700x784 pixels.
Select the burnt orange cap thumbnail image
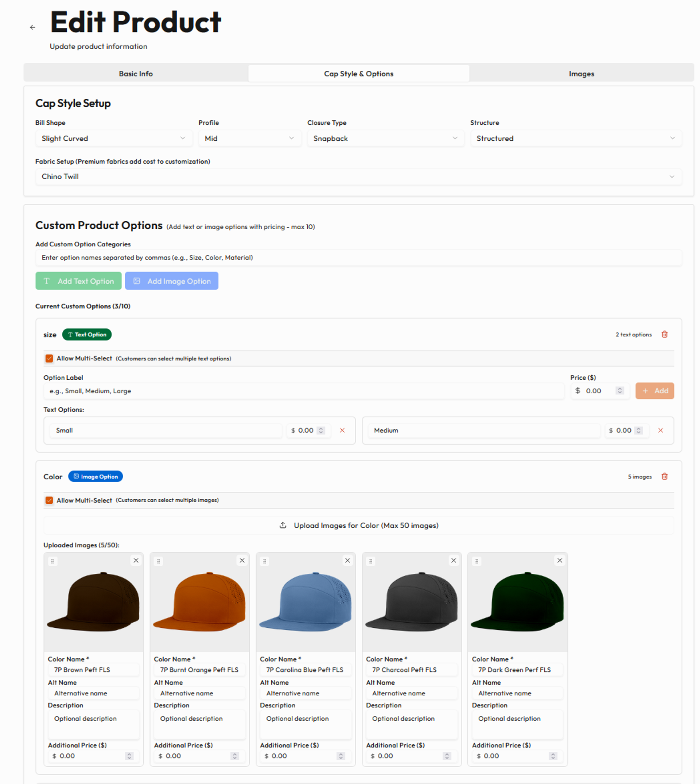tap(200, 602)
